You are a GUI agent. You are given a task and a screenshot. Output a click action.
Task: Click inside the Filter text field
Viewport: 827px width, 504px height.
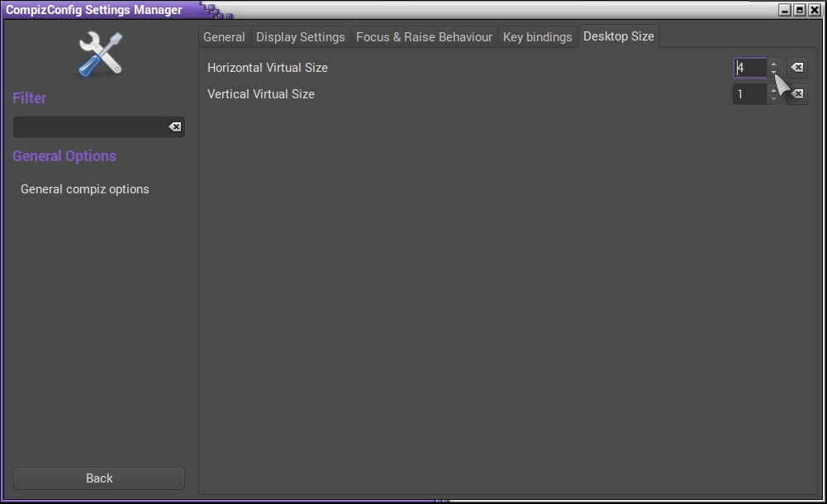coord(89,127)
